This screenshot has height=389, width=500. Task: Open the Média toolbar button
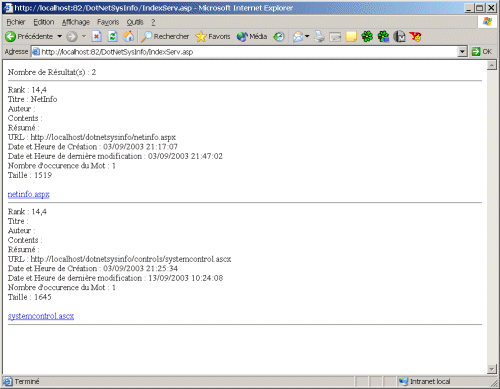pyautogui.click(x=252, y=36)
